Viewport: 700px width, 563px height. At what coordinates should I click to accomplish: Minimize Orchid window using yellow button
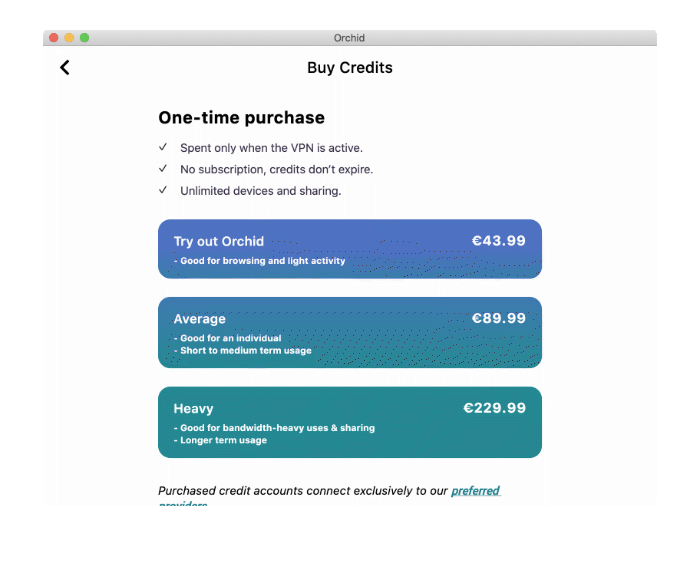(x=69, y=38)
